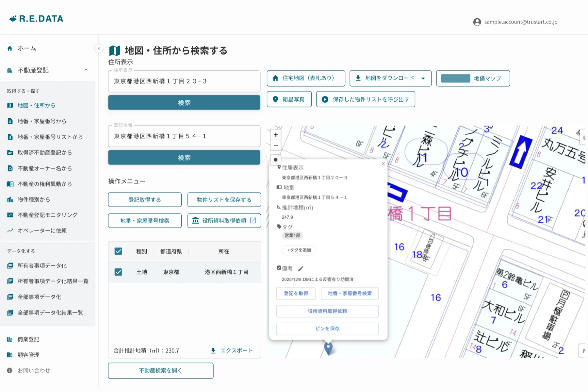Collapse the 不動産登記 menu section
This screenshot has width=588, height=392.
click(x=86, y=70)
